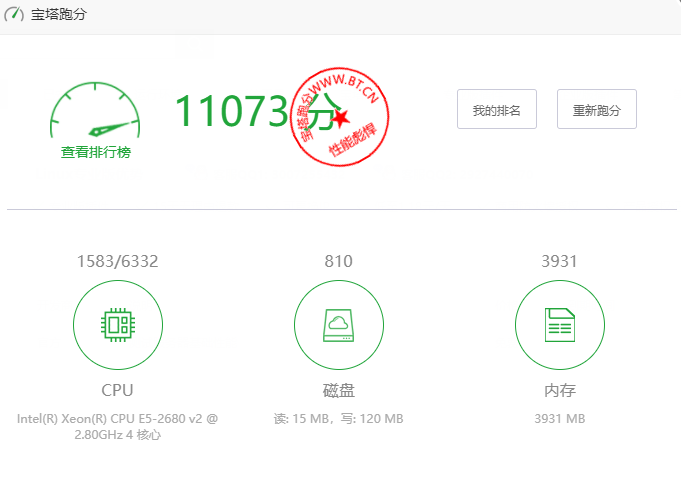Click the small gauge icon in title bar
The image size is (681, 480).
14,15
